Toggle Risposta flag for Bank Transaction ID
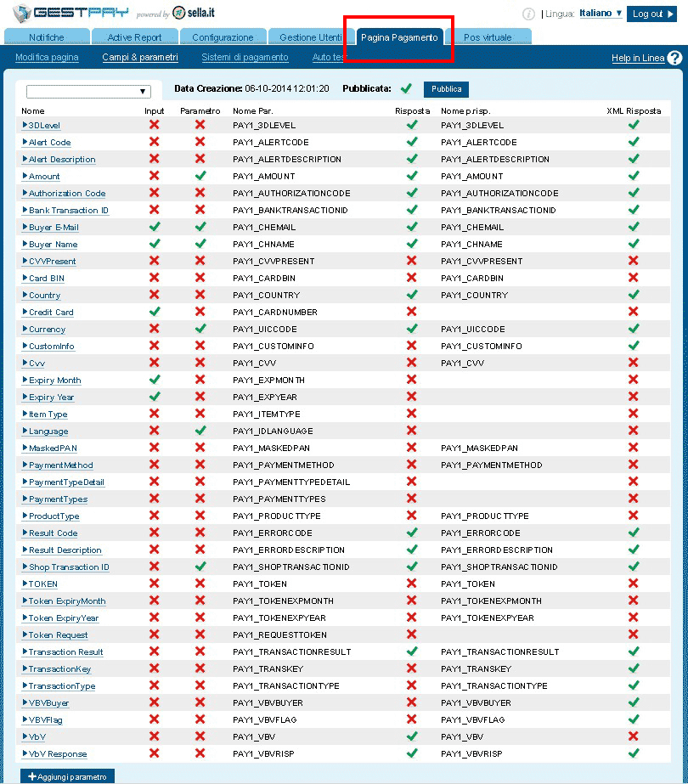688x784 pixels. tap(412, 210)
